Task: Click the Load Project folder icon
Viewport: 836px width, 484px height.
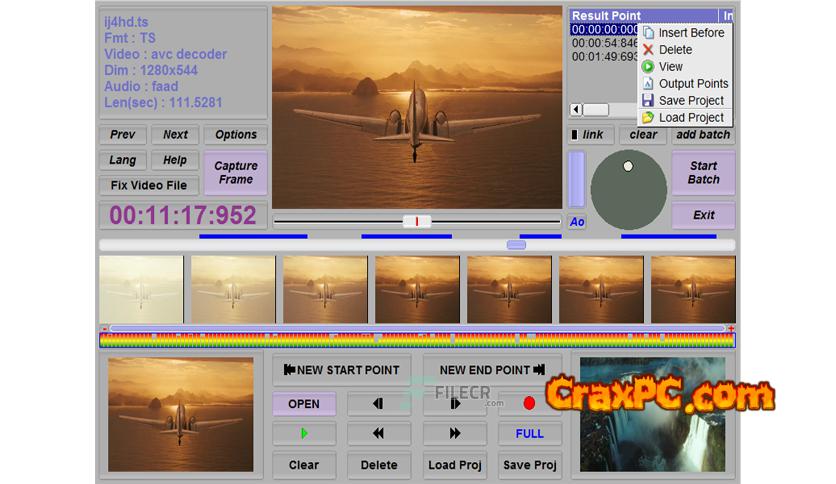Action: pos(648,117)
